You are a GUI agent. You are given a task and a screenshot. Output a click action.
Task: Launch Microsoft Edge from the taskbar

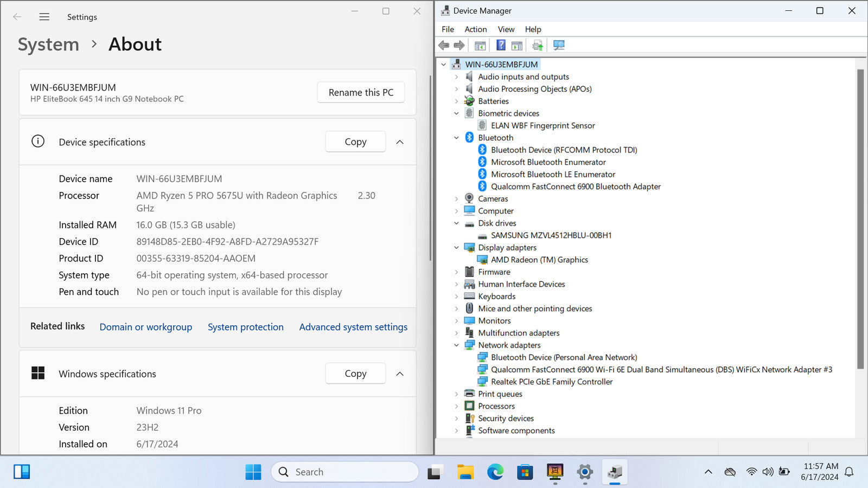[495, 472]
